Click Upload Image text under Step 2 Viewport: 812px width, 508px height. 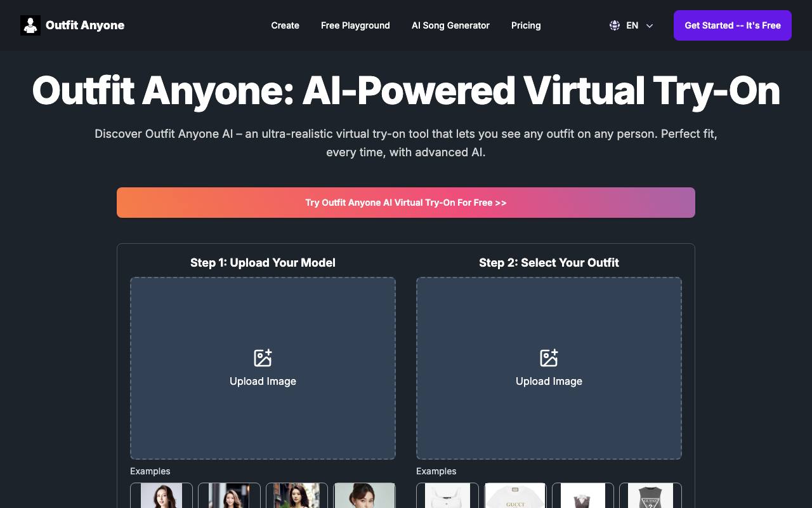(549, 381)
